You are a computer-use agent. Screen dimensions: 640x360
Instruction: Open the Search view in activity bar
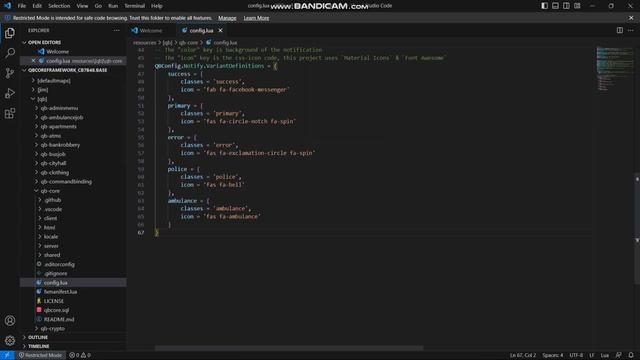point(10,53)
